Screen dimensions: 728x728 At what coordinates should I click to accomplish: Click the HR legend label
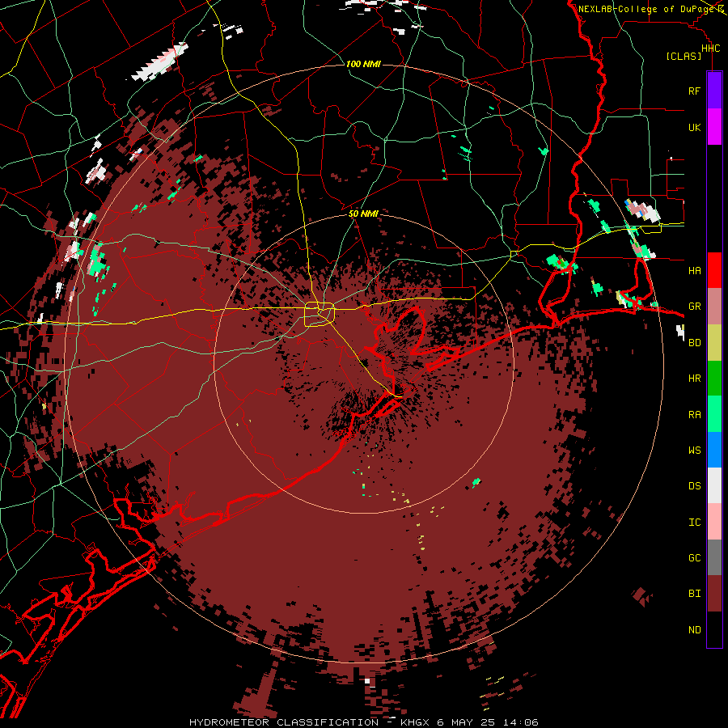pos(694,379)
